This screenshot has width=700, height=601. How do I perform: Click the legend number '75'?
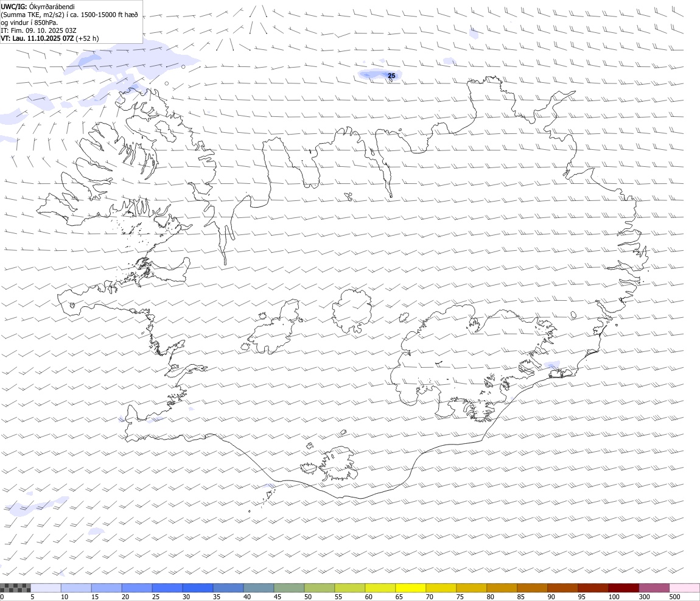[460, 597]
